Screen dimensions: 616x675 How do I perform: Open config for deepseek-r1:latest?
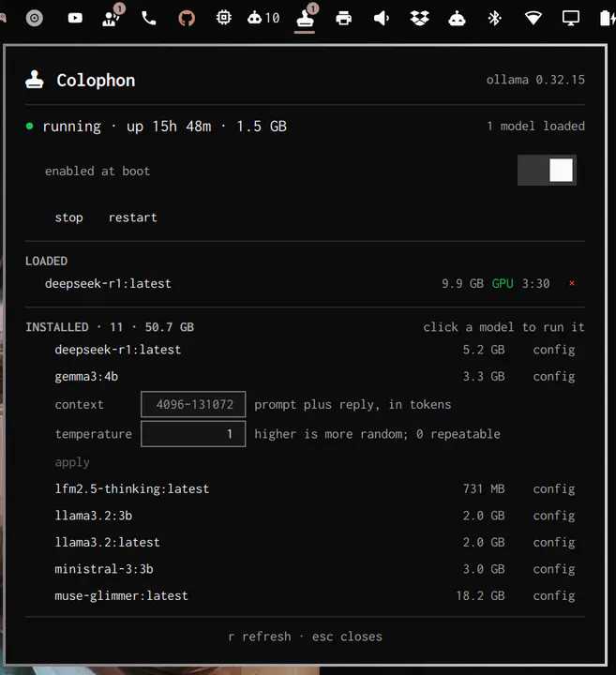[x=554, y=350]
